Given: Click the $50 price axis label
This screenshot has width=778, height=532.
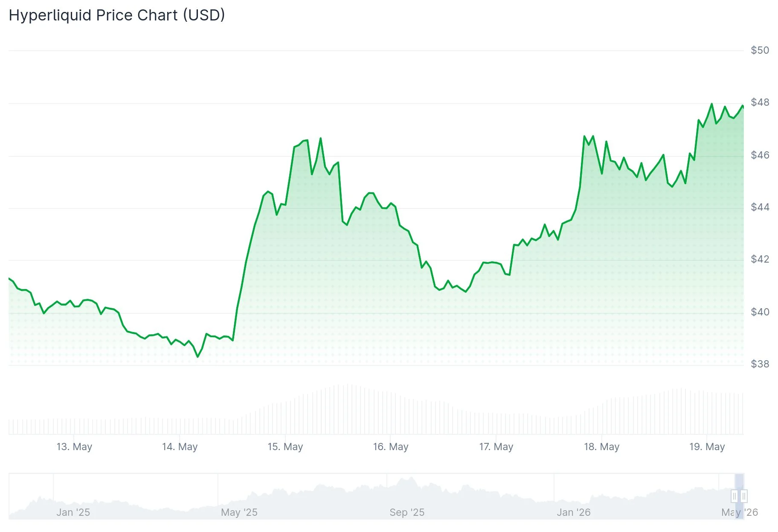Looking at the screenshot, I should tap(760, 50).
